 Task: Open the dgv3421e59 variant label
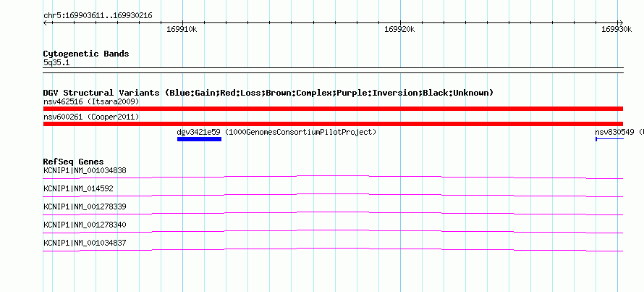tap(199, 132)
